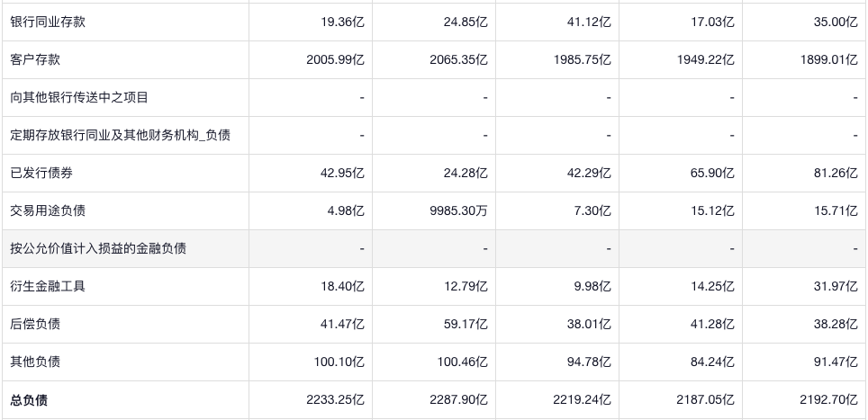Click the 2192.70亿 total liabilities value
Viewport: 868px width, 420px height.
click(828, 400)
